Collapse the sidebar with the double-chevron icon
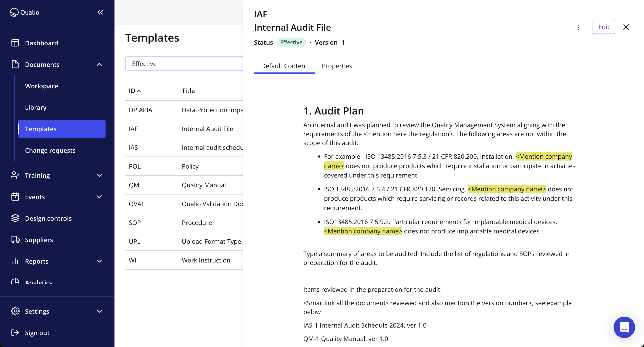This screenshot has width=644, height=347. point(100,12)
